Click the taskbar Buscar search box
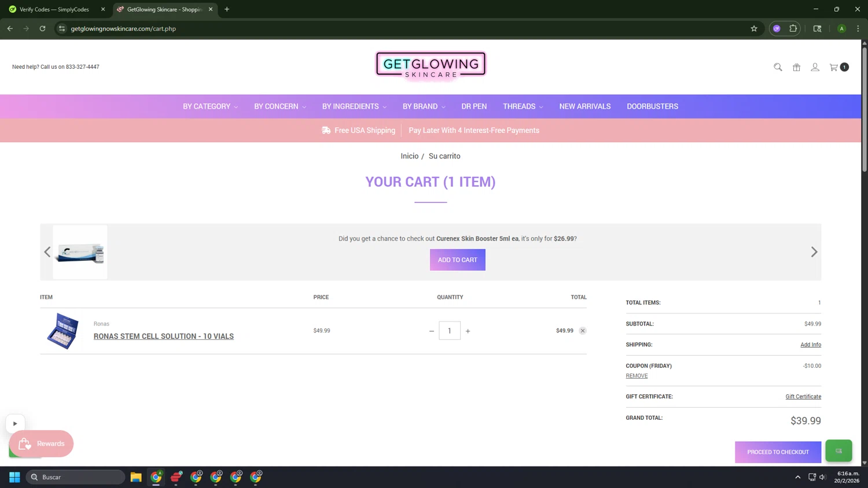 coord(75,477)
